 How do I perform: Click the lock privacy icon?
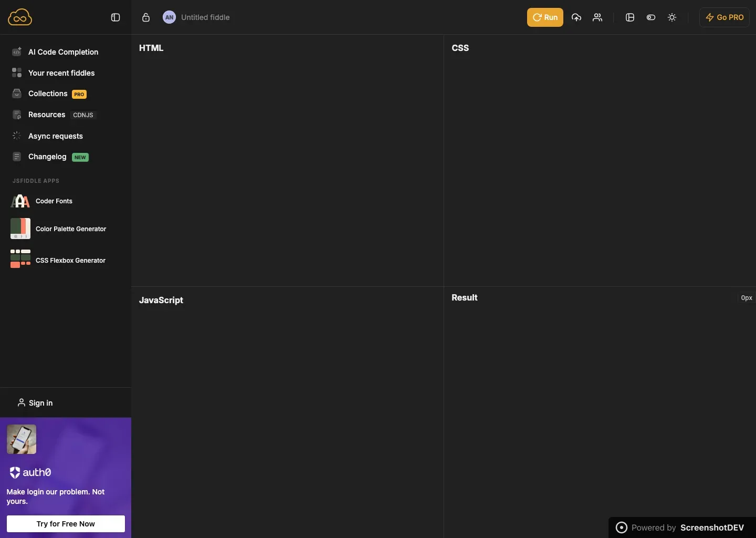(146, 17)
